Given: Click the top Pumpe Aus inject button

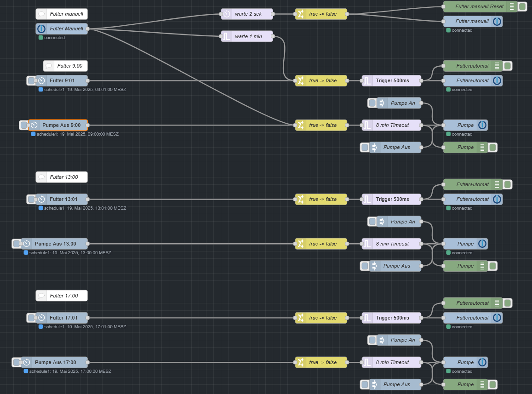Looking at the screenshot, I should [365, 147].
